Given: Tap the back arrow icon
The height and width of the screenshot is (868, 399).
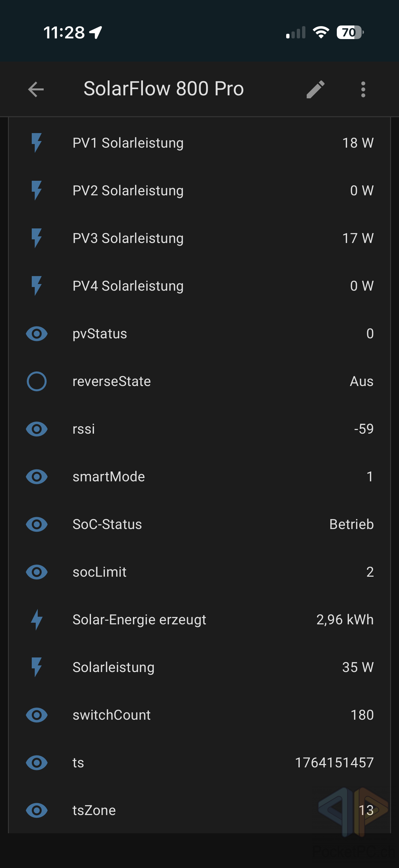Looking at the screenshot, I should point(36,90).
